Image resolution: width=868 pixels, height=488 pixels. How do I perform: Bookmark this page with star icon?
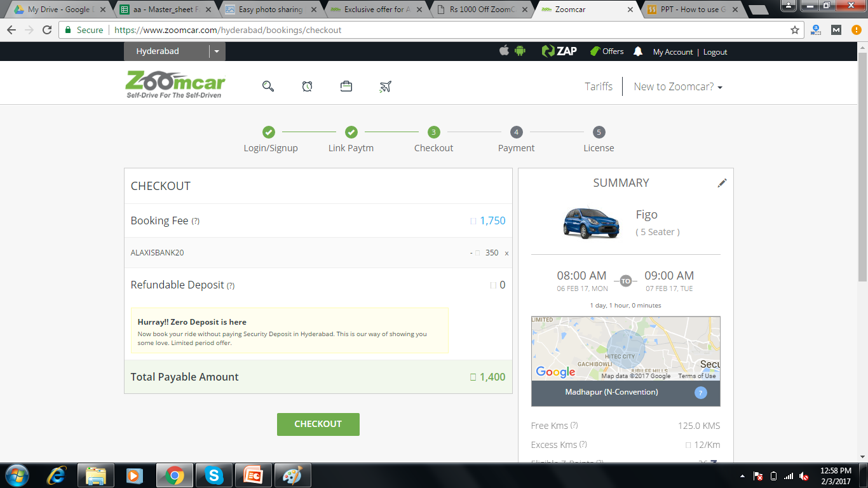(794, 30)
